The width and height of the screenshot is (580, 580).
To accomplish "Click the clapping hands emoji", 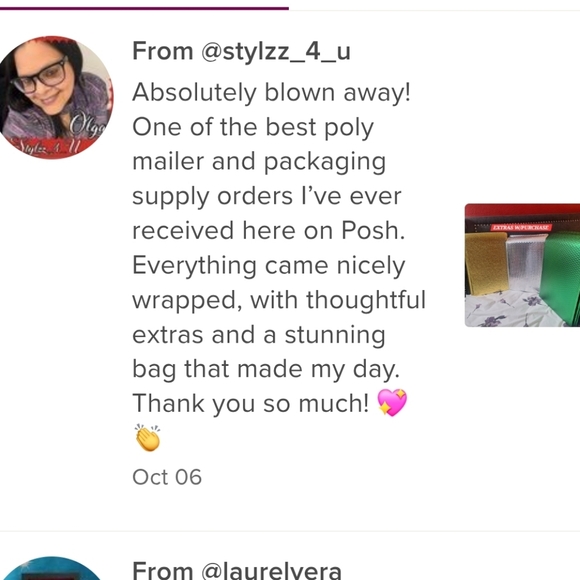I will [147, 438].
